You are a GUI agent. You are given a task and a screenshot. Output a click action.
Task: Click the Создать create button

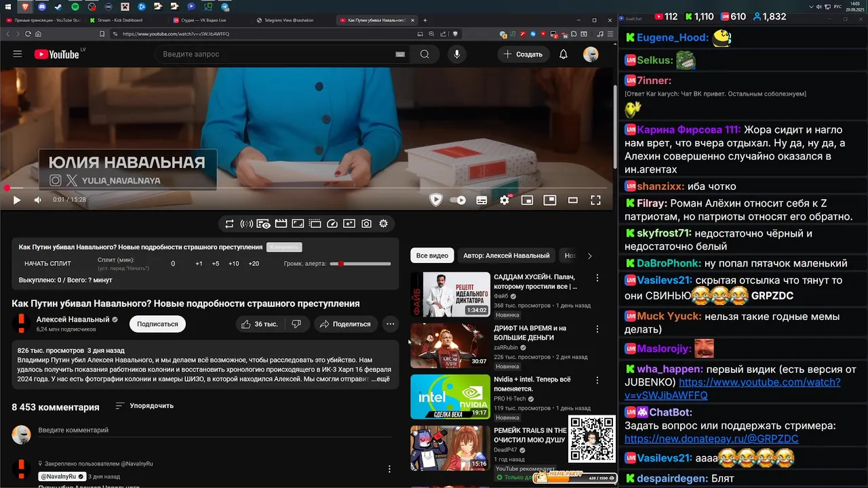click(523, 54)
